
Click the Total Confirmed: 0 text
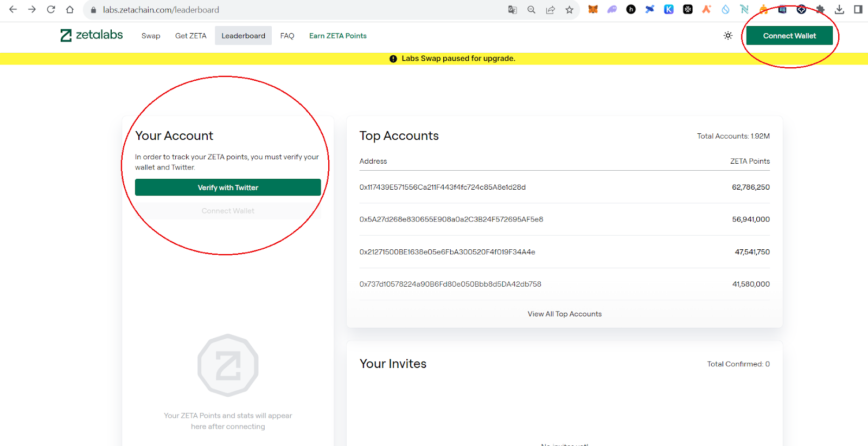(x=738, y=364)
